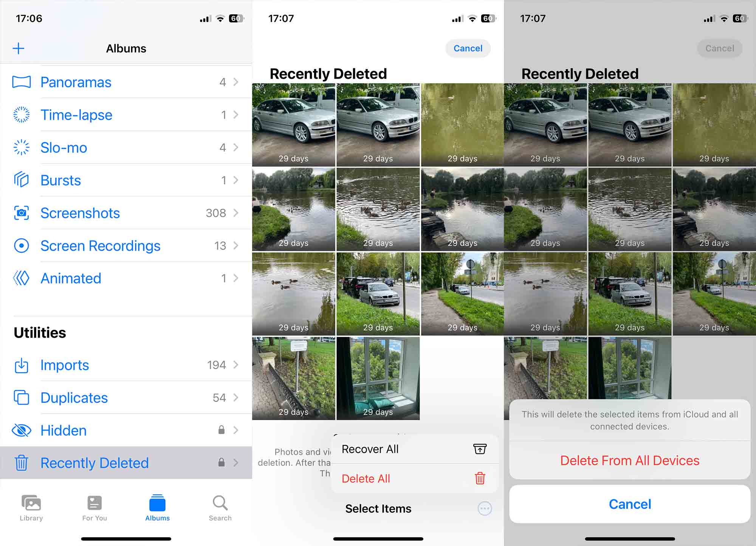
Task: Tap the Recently Deleted trash icon
Action: tap(22, 462)
